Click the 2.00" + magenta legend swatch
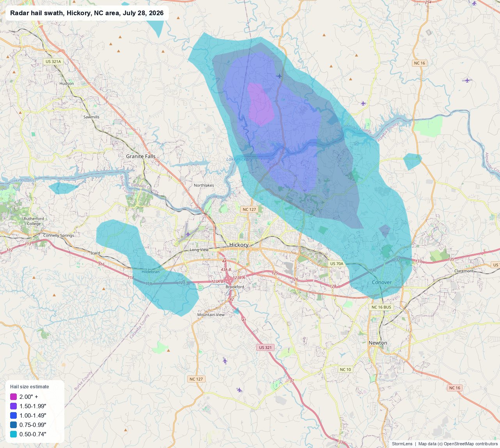This screenshot has height=448, width=500. (x=14, y=397)
